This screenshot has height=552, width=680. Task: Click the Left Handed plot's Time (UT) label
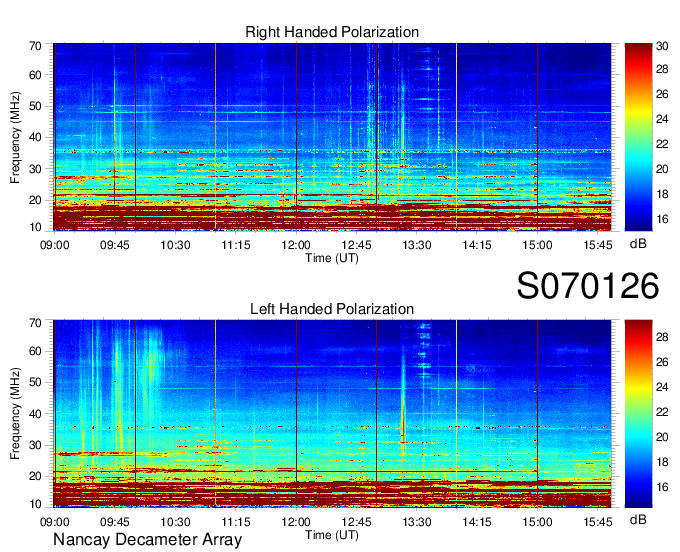(x=332, y=535)
